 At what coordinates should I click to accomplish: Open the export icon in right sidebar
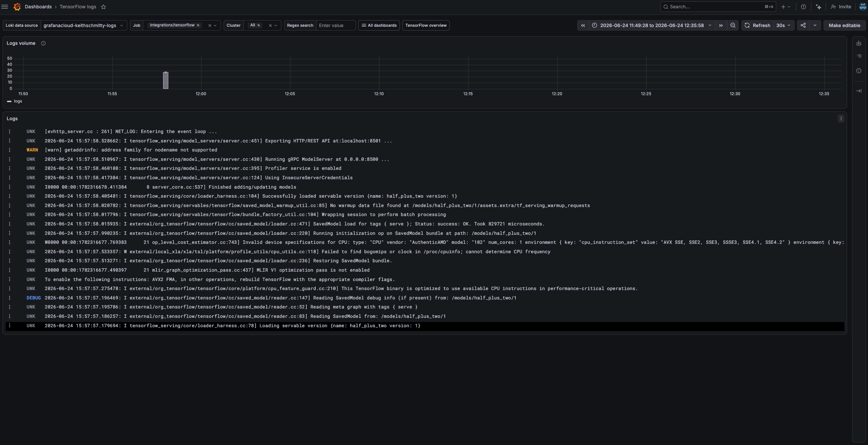[859, 43]
